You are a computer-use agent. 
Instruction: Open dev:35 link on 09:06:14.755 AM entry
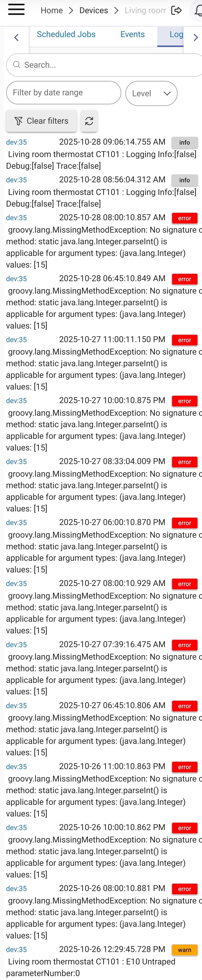[x=16, y=142]
